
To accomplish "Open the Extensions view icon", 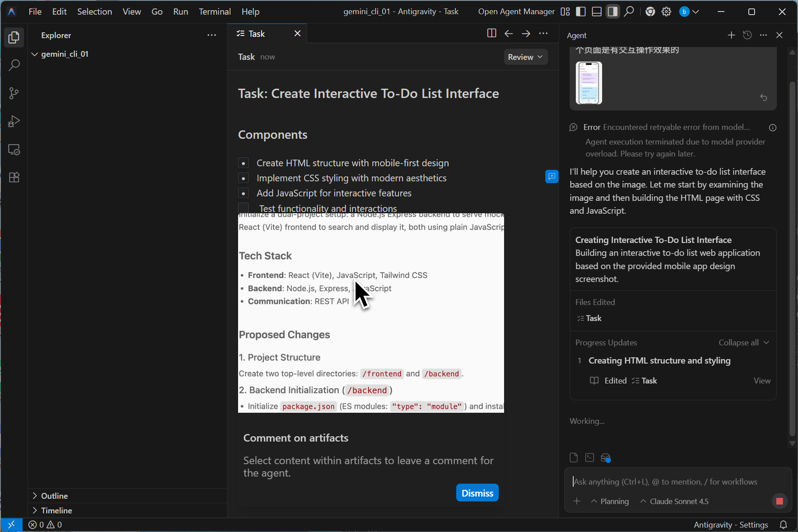I will tap(14, 177).
